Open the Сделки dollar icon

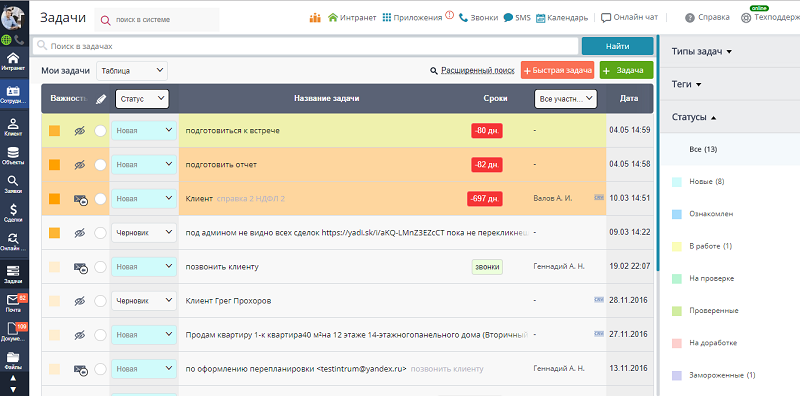point(13,210)
